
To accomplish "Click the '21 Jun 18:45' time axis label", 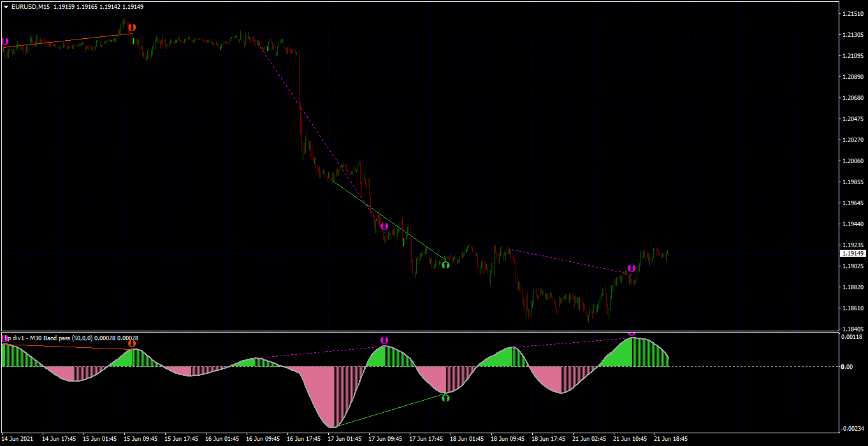I will (670, 439).
